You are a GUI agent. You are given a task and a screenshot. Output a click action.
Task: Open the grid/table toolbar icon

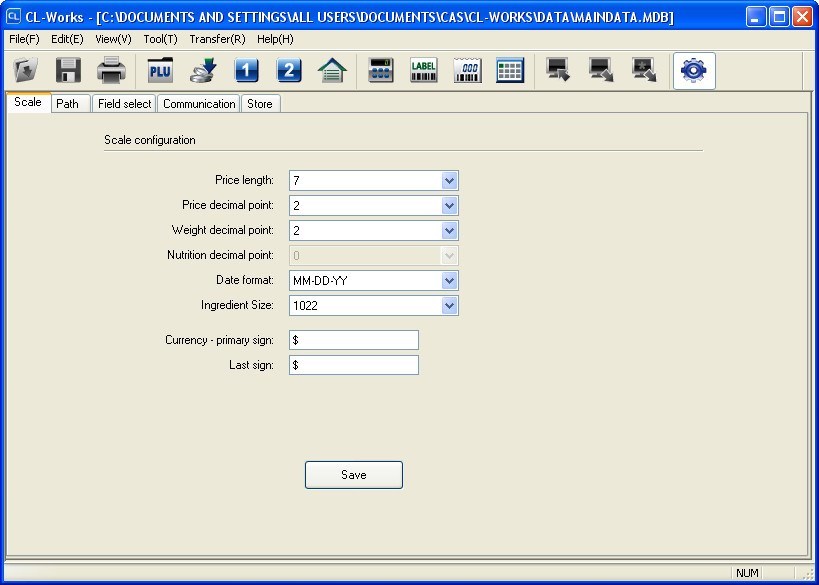pos(510,70)
